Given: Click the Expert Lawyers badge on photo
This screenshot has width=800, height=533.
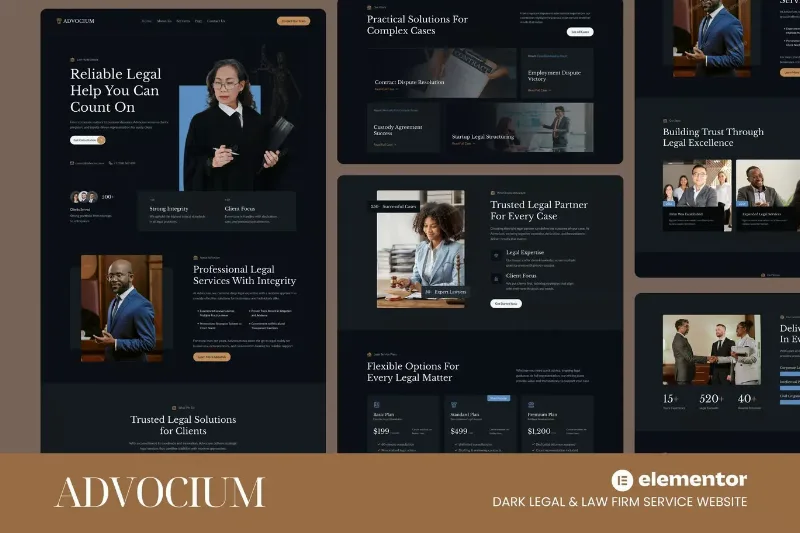Looking at the screenshot, I should click(445, 292).
